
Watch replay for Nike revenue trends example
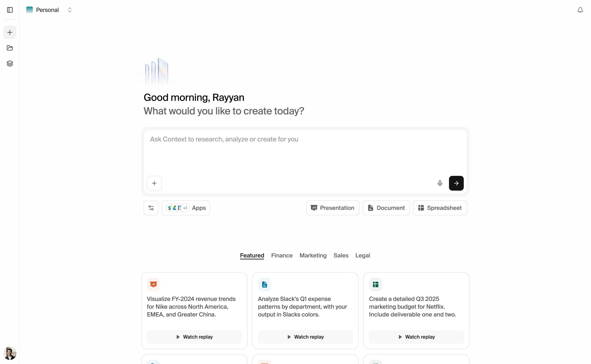(194, 337)
